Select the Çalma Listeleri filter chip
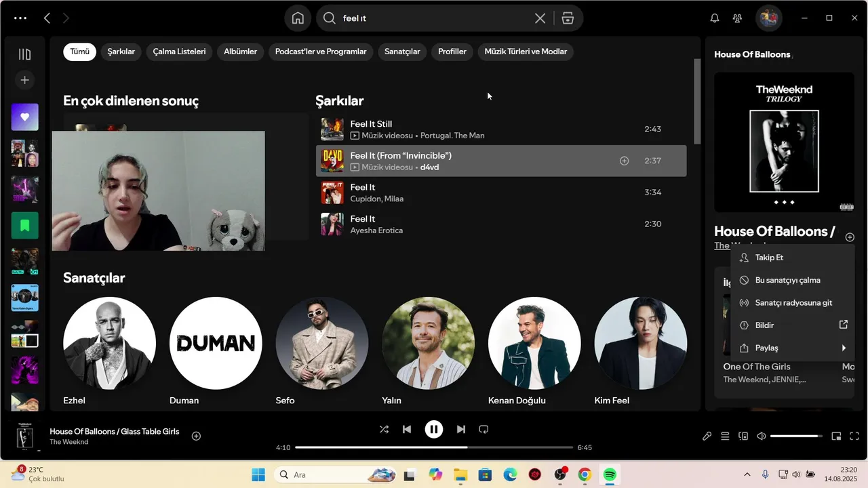868x488 pixels. [x=179, y=52]
